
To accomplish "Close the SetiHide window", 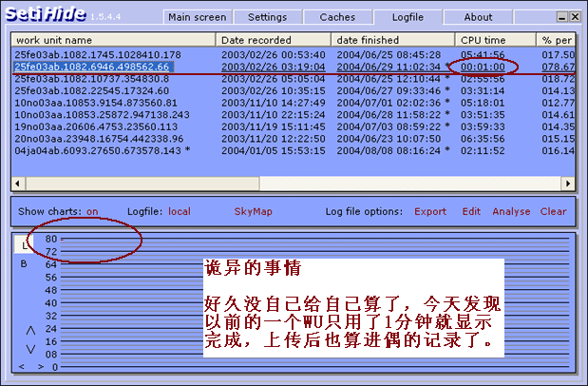I will click(x=575, y=16).
